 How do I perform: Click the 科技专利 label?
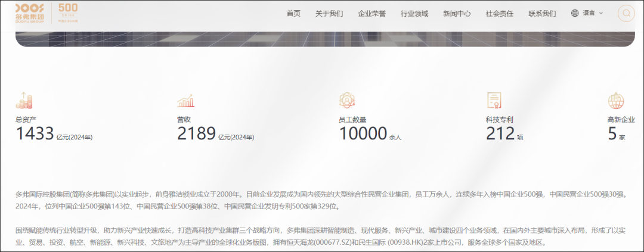coord(500,119)
